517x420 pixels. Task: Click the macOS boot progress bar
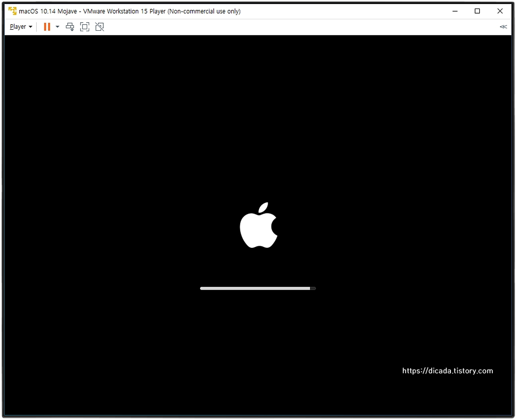[x=258, y=288]
